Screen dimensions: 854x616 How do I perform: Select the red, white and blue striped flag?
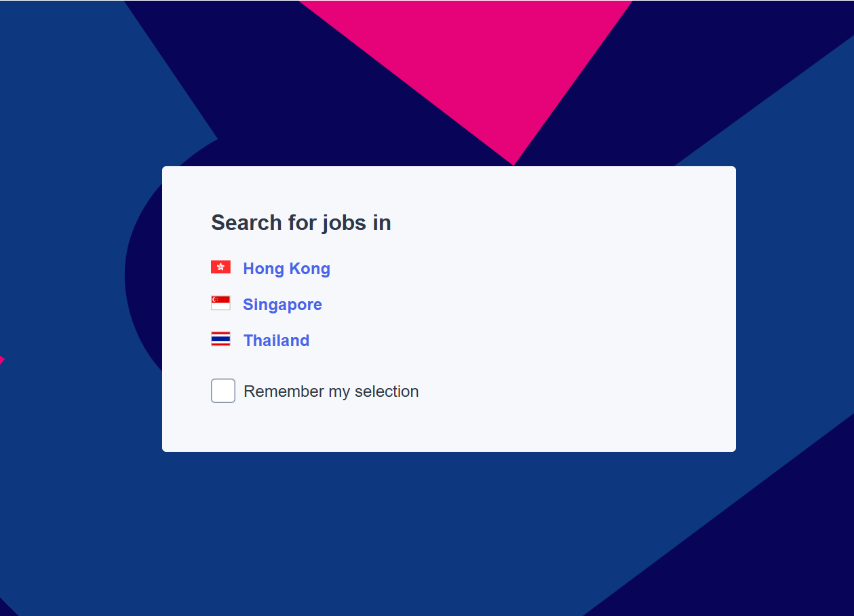(220, 339)
